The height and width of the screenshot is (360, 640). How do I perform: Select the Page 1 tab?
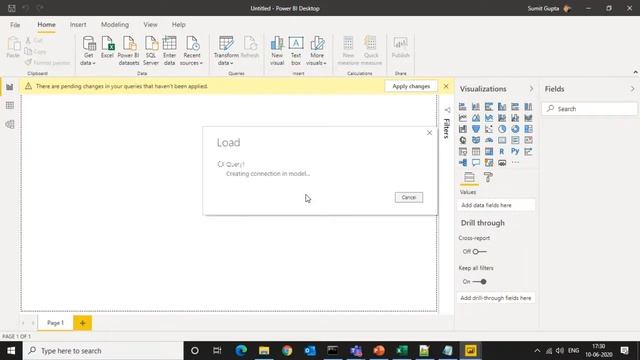pyautogui.click(x=56, y=323)
